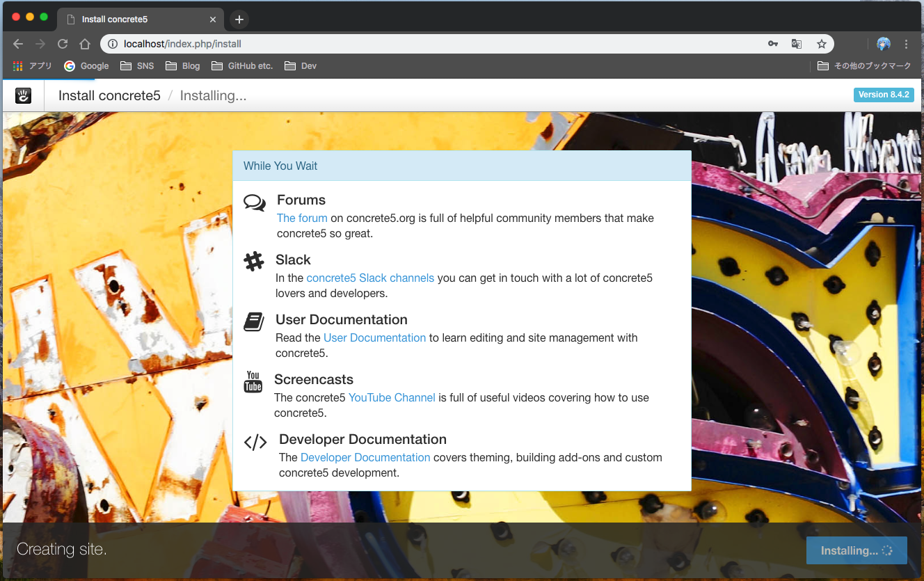
Task: Click the Slack hashtag icon
Action: tap(254, 262)
